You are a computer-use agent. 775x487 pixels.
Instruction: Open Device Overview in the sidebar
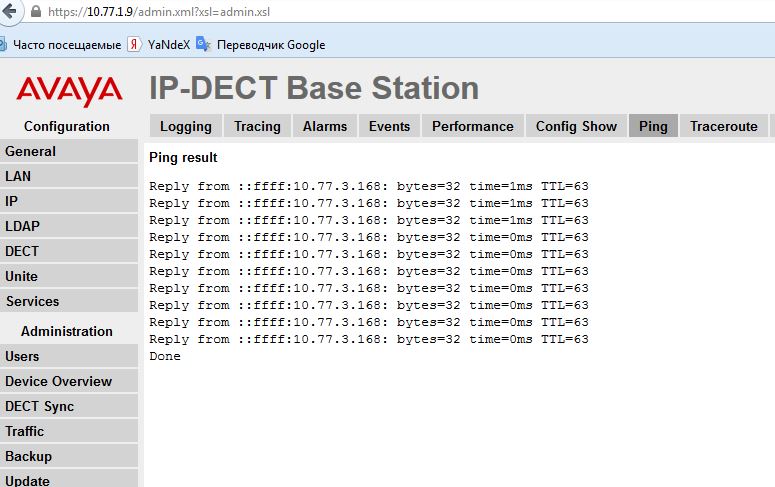[x=69, y=381]
